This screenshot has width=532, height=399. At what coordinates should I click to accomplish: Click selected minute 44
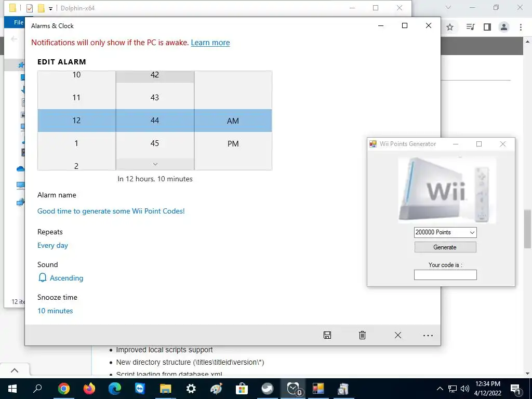(x=155, y=121)
